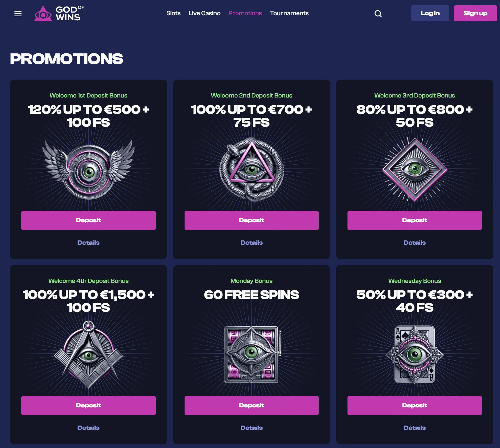Select the Promotions nav item
This screenshot has height=448, width=500.
245,13
